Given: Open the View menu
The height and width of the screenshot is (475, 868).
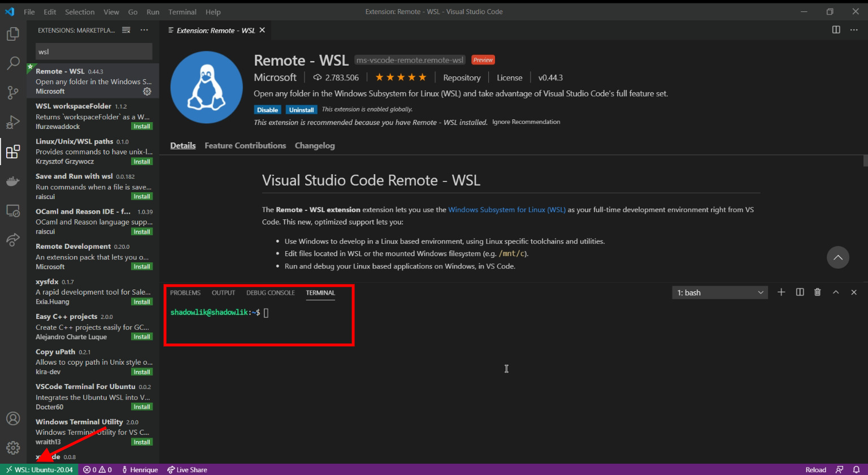Looking at the screenshot, I should [111, 11].
